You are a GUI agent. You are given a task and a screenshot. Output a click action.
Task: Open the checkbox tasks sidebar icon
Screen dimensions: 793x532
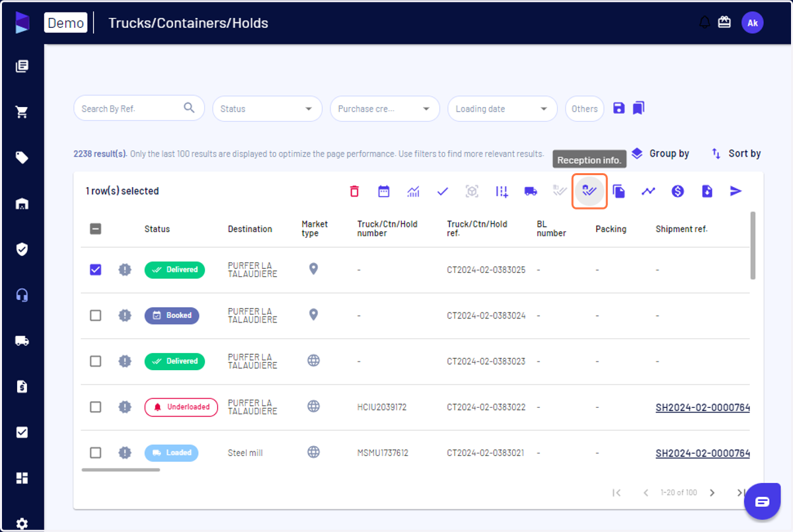coord(22,432)
